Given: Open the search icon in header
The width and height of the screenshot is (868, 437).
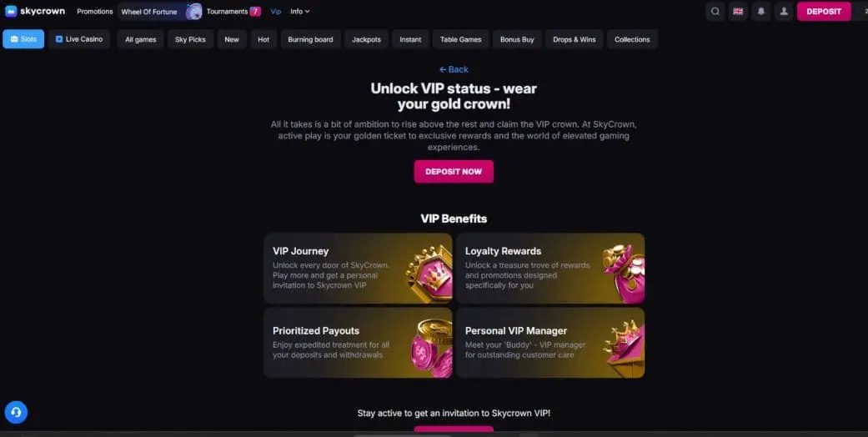Looking at the screenshot, I should click(x=715, y=11).
